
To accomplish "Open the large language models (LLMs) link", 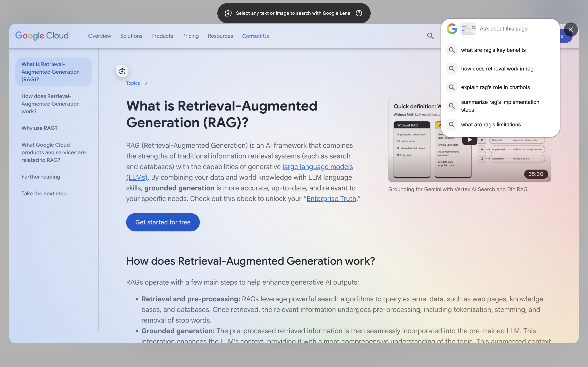I will click(317, 167).
